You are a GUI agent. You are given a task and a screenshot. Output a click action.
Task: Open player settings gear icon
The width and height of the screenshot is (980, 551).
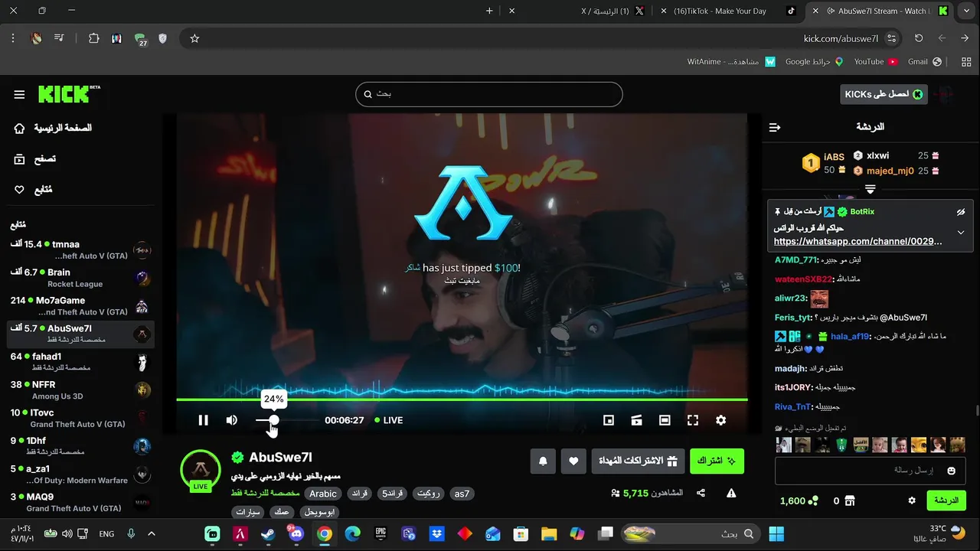pyautogui.click(x=720, y=420)
